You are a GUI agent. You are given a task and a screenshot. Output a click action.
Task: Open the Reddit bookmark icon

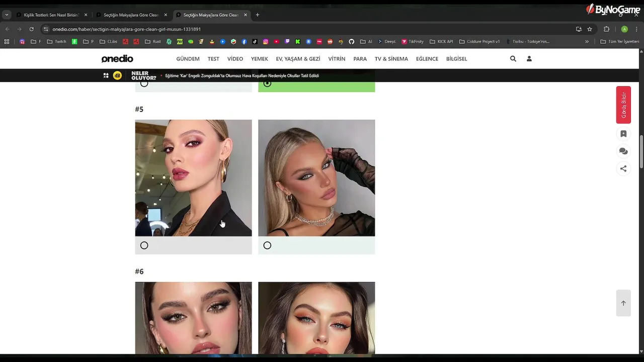(x=330, y=42)
